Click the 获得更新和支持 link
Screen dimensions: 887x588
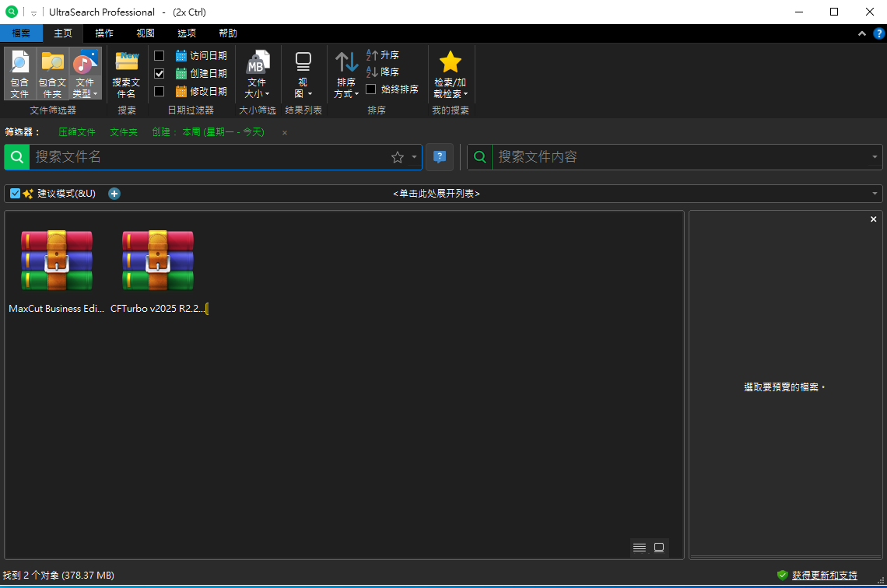pyautogui.click(x=824, y=576)
